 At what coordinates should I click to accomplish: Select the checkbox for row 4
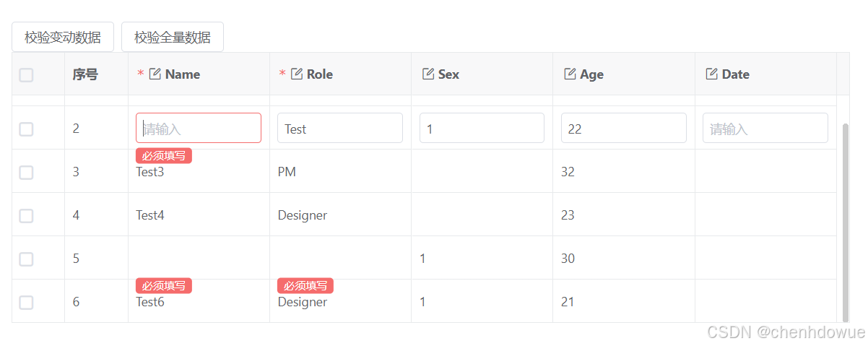pos(27,215)
